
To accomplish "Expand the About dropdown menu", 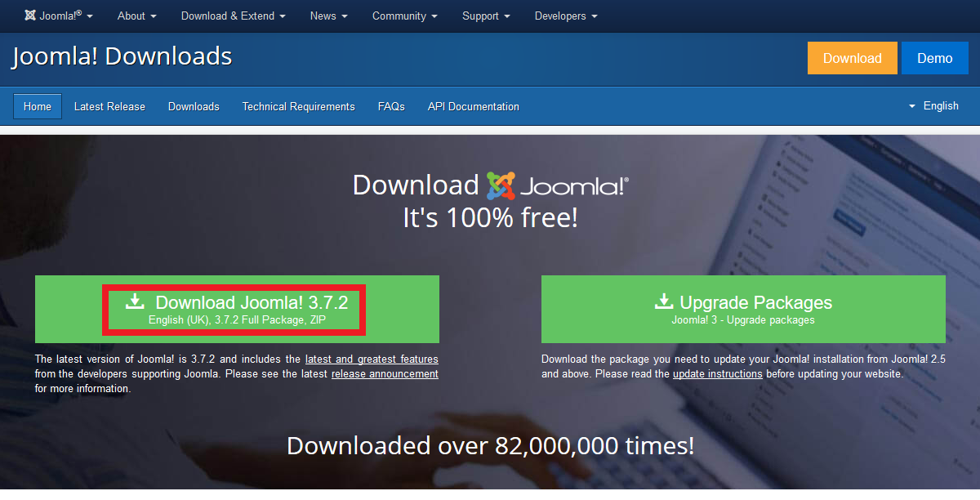I will (136, 16).
